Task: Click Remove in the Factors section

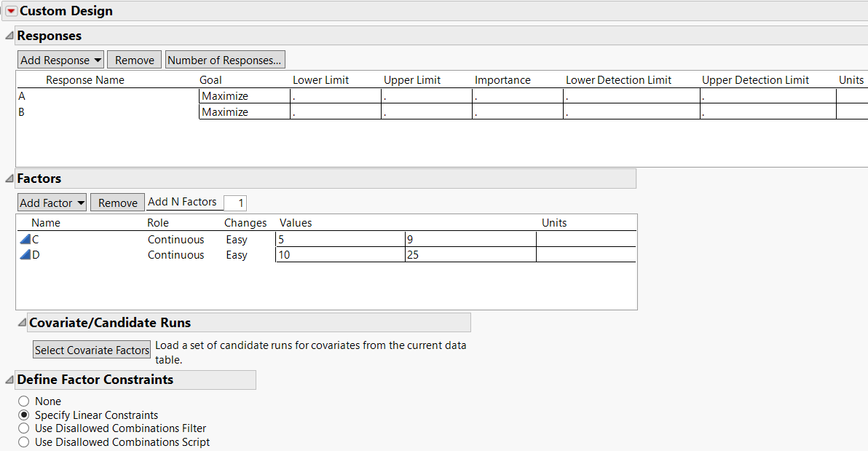Action: click(x=117, y=202)
